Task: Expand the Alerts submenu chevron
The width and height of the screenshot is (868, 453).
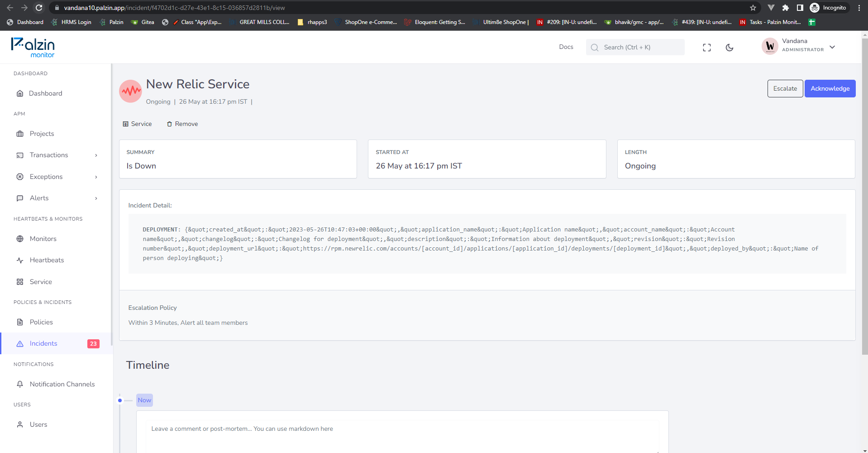Action: 96,198
